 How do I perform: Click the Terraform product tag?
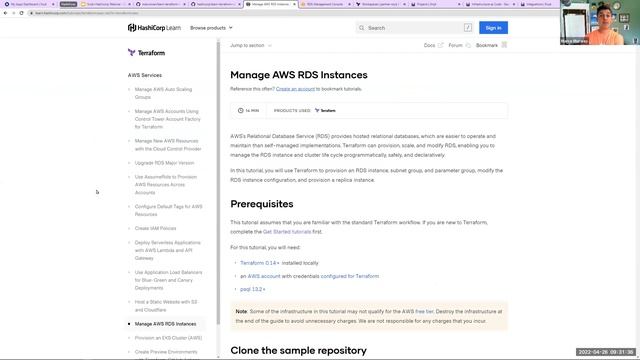pos(325,111)
